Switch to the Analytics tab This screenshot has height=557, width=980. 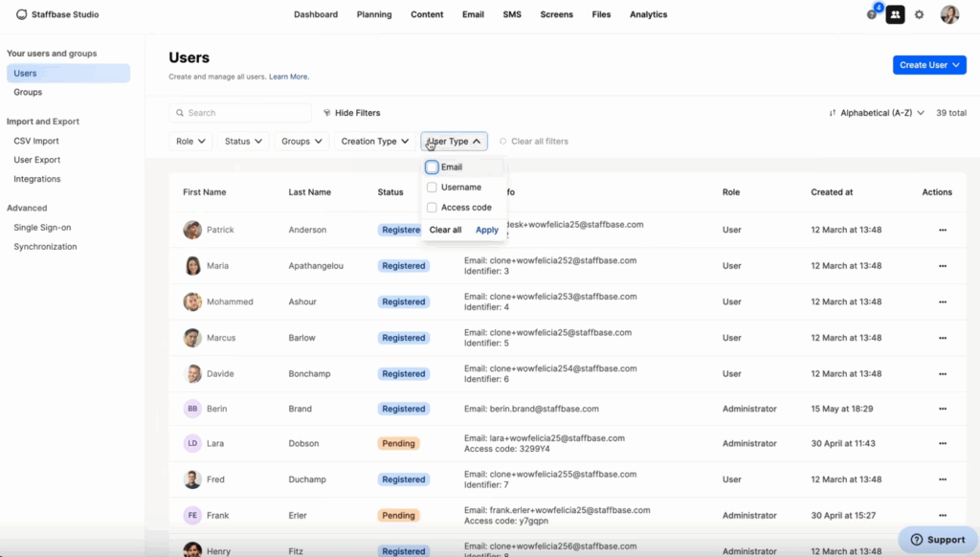[648, 14]
